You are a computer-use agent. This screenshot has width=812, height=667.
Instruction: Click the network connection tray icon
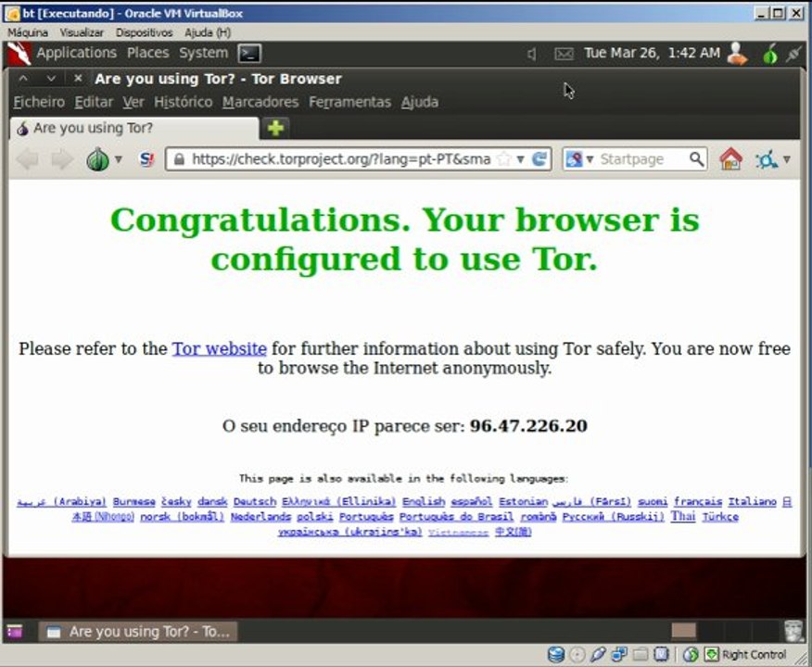coord(793,54)
